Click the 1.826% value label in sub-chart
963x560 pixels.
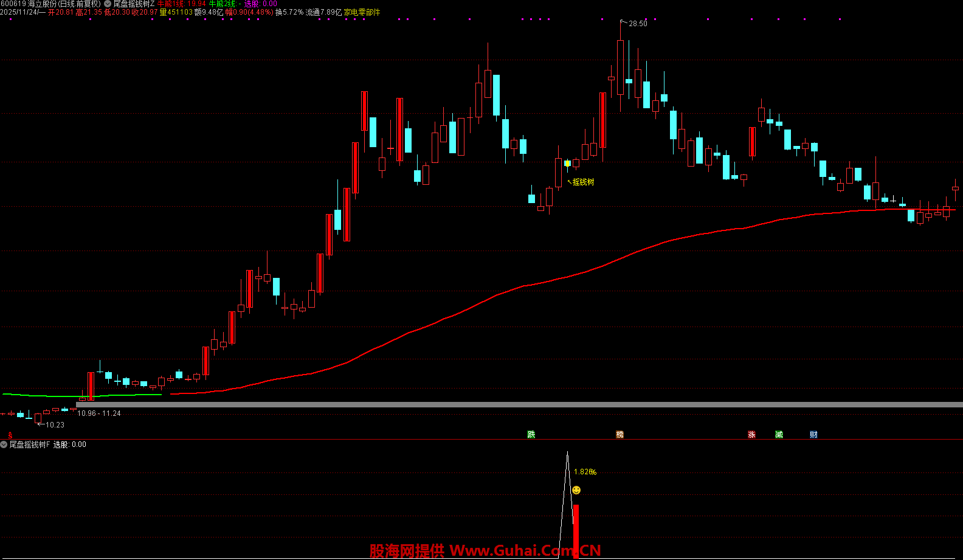click(x=585, y=472)
